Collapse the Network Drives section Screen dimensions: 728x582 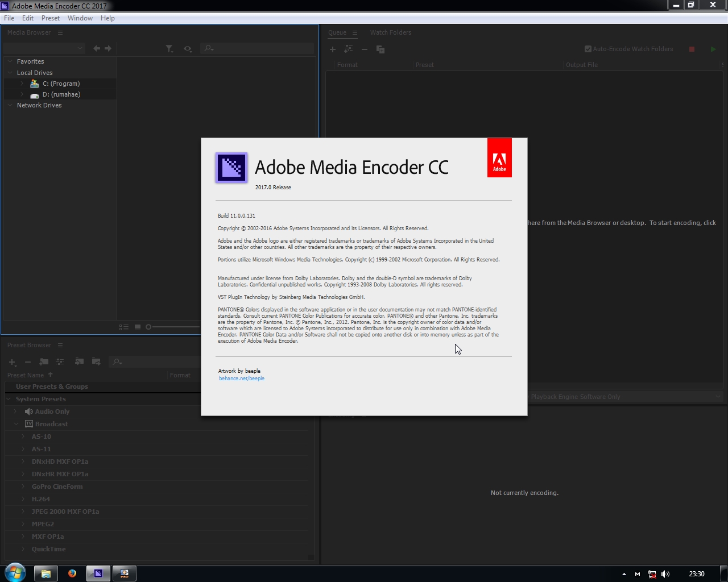click(x=10, y=105)
